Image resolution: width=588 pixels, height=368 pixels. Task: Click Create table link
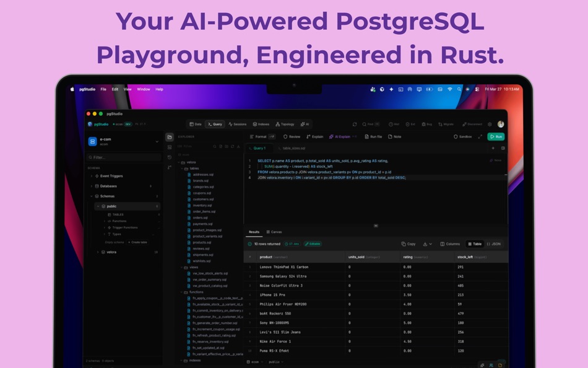pyautogui.click(x=137, y=243)
